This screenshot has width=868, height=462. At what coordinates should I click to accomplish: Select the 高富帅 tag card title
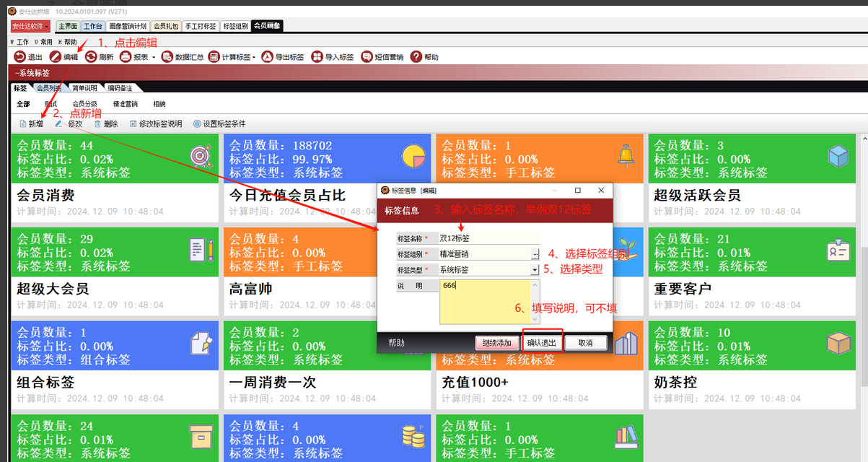pos(252,289)
